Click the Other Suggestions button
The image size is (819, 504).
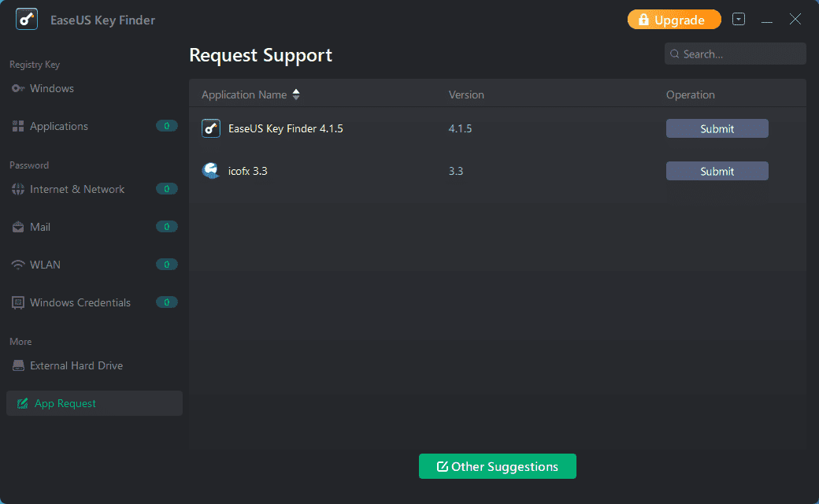[x=497, y=466]
